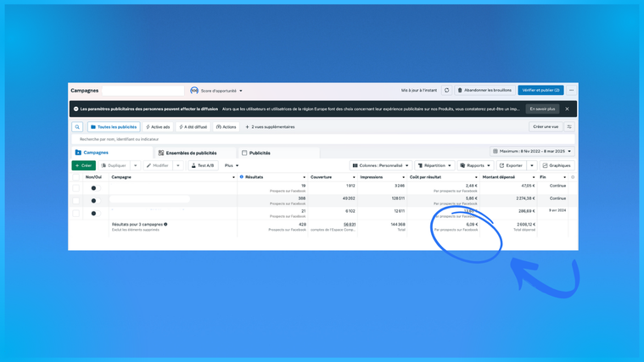The height and width of the screenshot is (362, 644).
Task: Click the Exporter export button
Action: pyautogui.click(x=511, y=165)
